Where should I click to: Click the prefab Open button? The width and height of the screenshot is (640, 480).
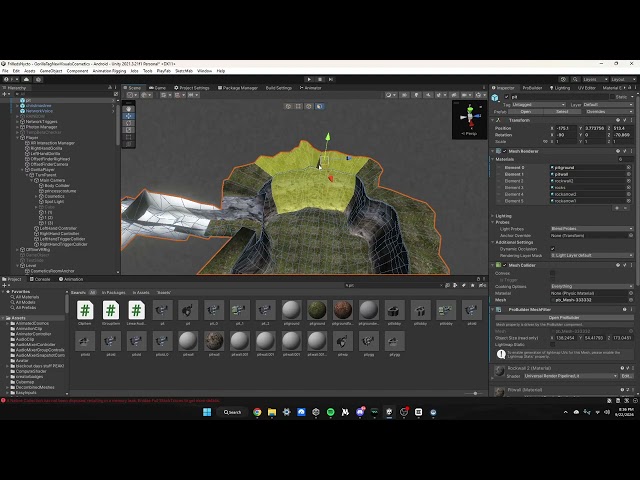(x=526, y=111)
